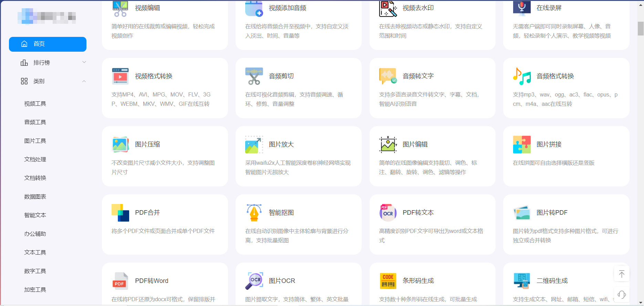644x306 pixels.
Task: Open the 数字工具 category
Action: (x=35, y=271)
